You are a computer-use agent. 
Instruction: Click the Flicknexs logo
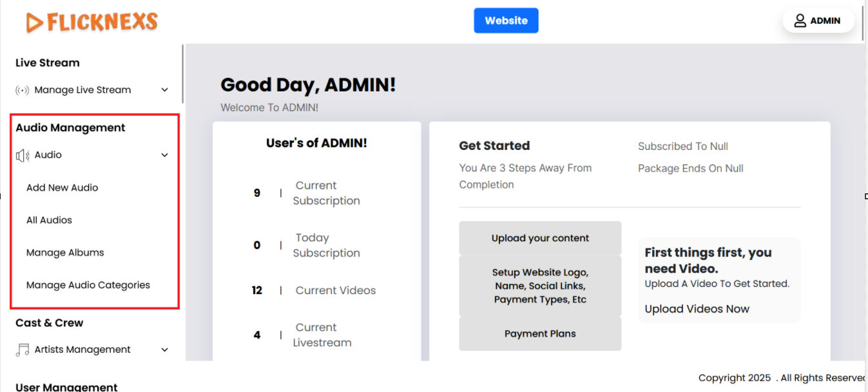(x=92, y=22)
